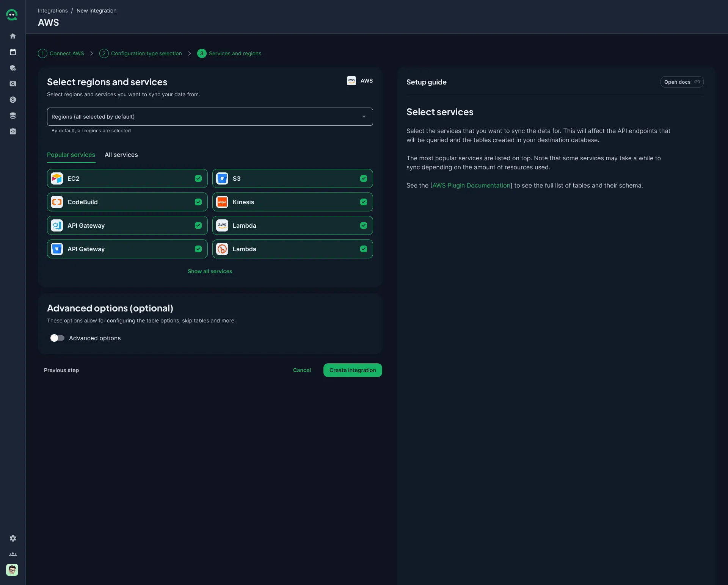Click the team members group icon
728x585 pixels.
13,554
